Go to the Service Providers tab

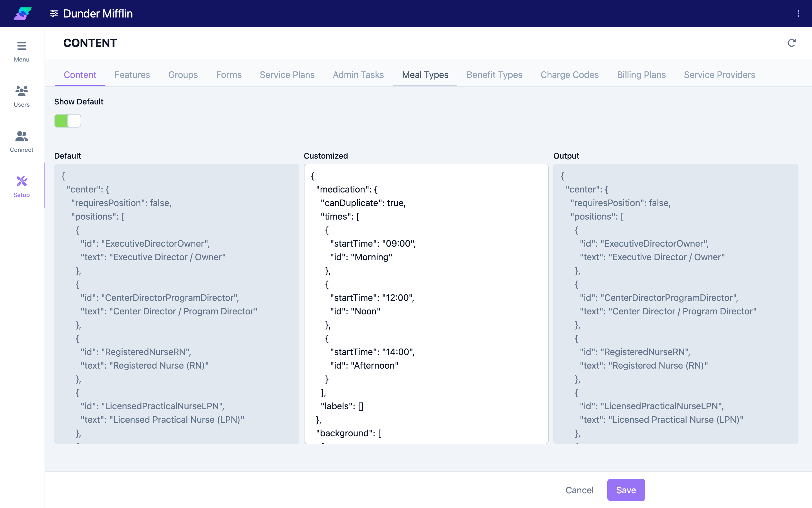720,75
